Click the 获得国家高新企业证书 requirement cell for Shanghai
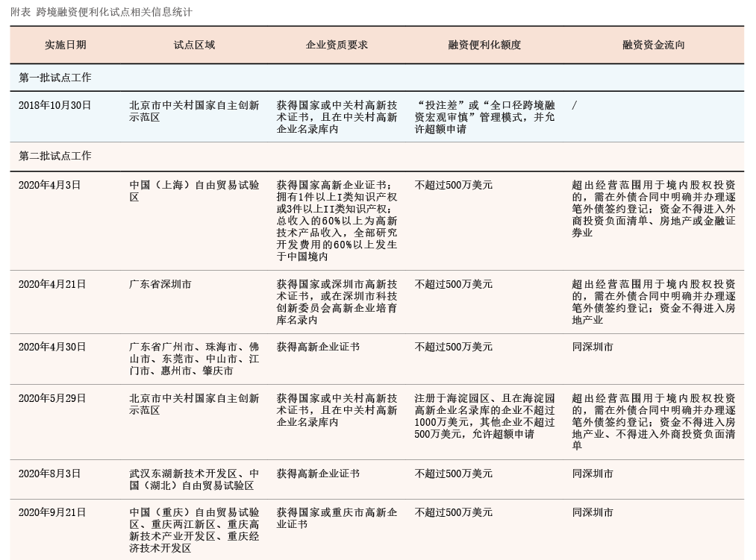 337,221
